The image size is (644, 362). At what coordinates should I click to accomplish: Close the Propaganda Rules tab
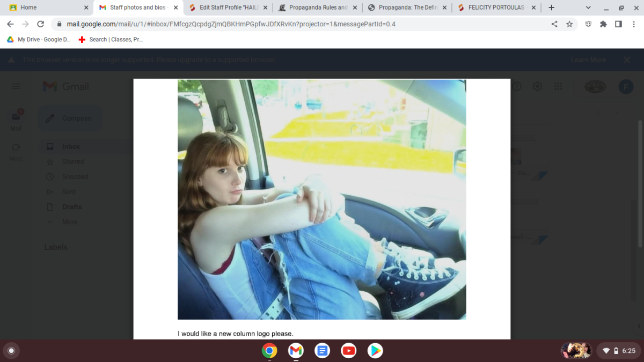[355, 8]
